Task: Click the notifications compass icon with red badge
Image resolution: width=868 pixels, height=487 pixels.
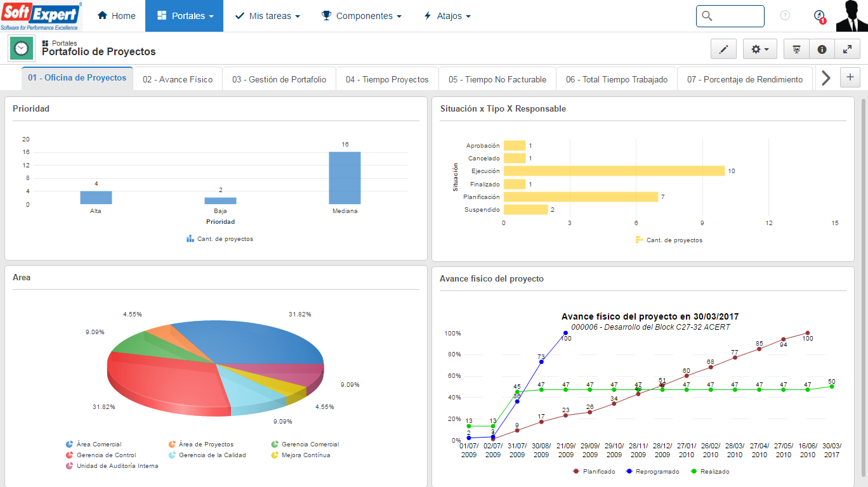Action: [x=818, y=16]
